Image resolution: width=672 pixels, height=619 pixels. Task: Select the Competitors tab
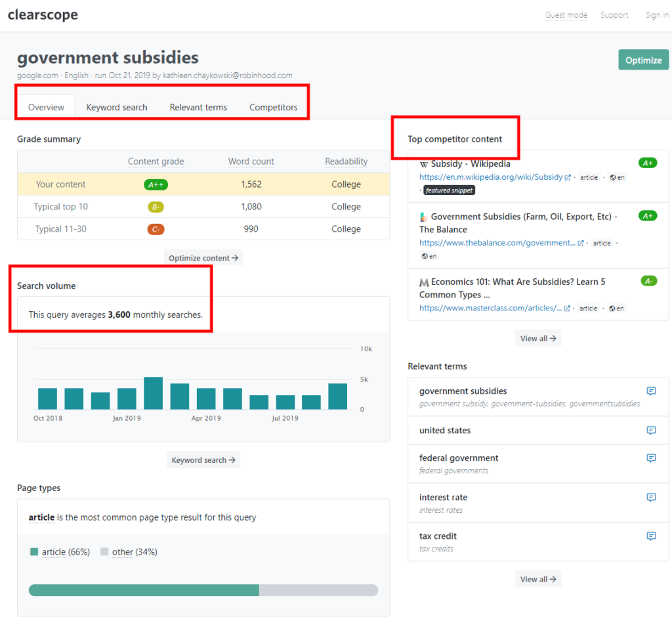coord(274,107)
